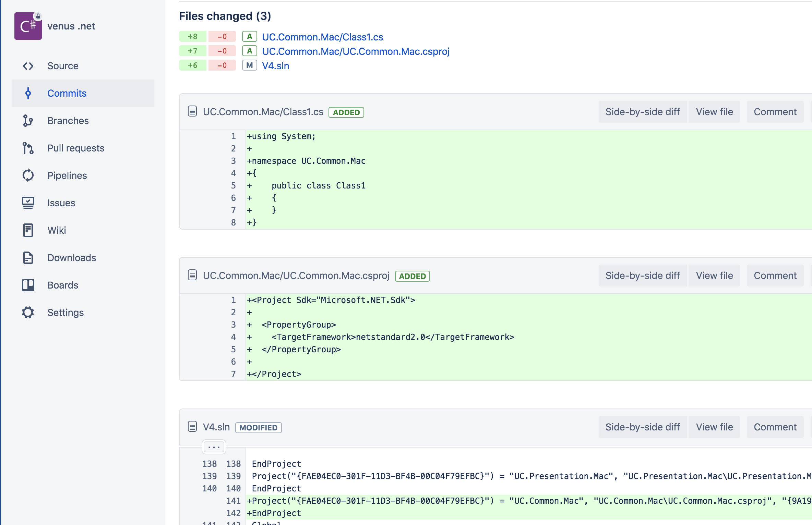Click file icon beside V4.sln header
The height and width of the screenshot is (525, 812).
(x=192, y=427)
